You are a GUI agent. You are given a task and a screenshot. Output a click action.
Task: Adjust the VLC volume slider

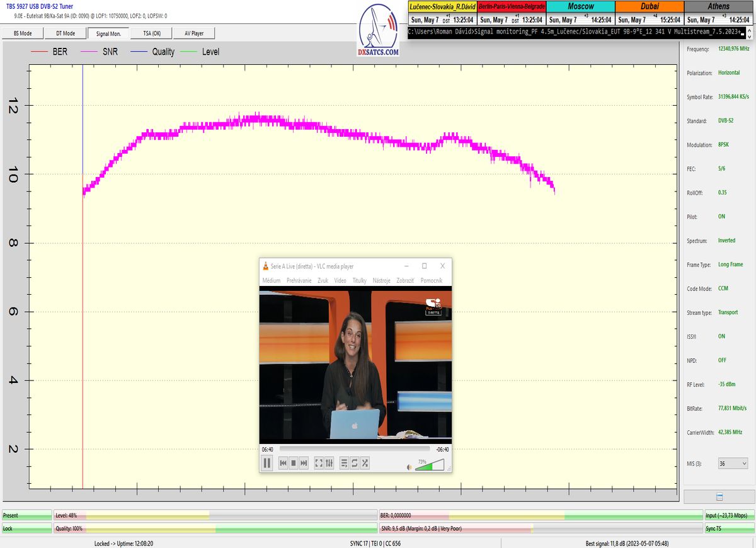coord(430,465)
